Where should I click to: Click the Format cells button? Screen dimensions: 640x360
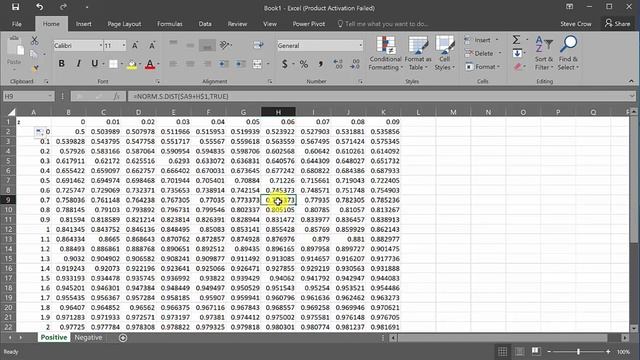tap(483, 67)
